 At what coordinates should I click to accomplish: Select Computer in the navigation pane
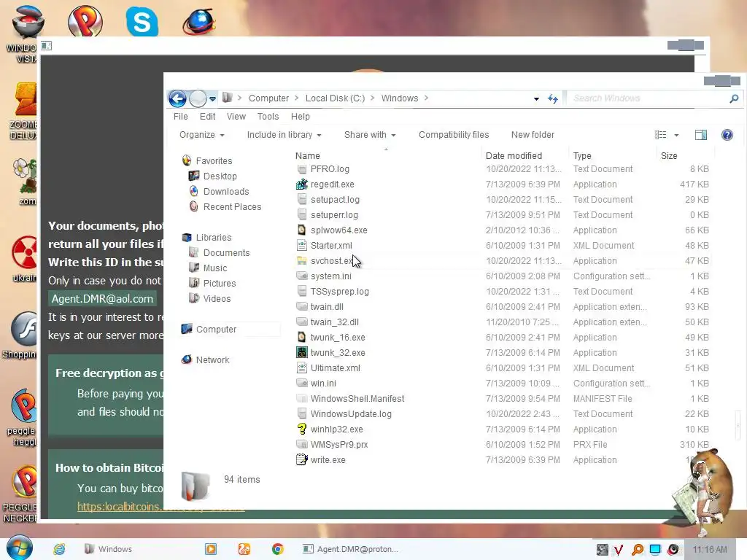click(x=216, y=329)
